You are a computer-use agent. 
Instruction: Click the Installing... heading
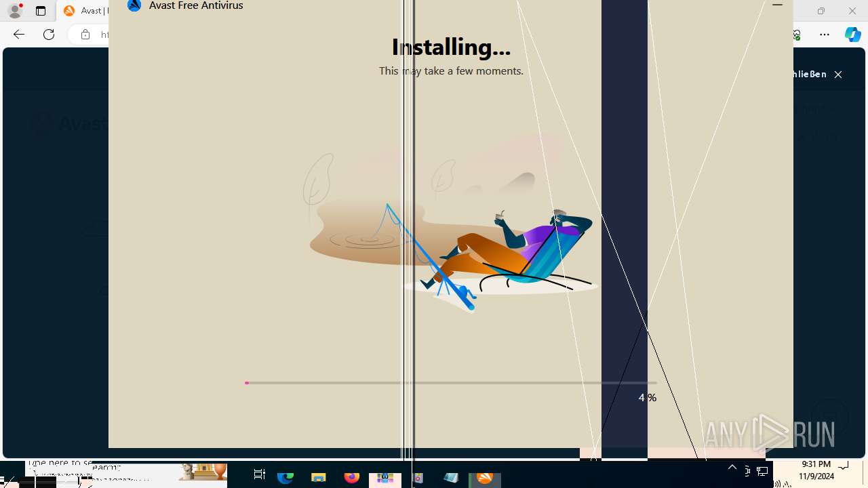[x=451, y=47]
